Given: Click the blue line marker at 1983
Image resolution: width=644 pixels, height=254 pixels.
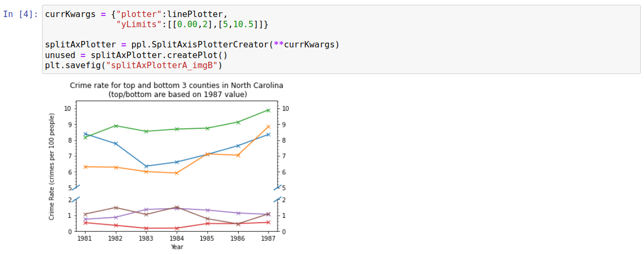Looking at the screenshot, I should click(146, 166).
